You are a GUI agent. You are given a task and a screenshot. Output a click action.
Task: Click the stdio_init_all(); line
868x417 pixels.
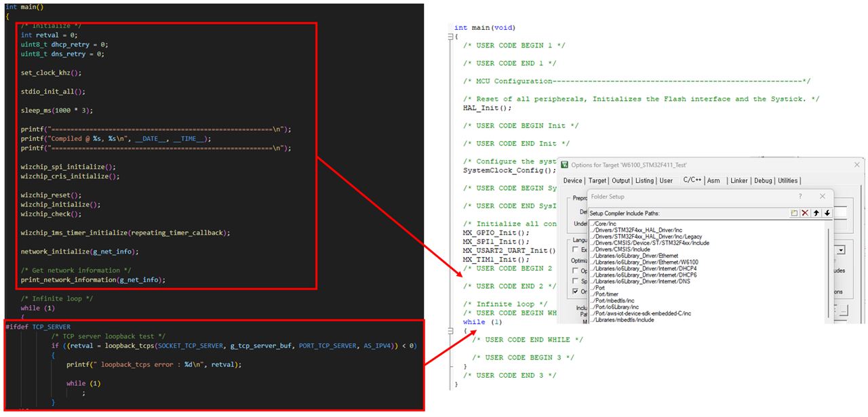53,91
